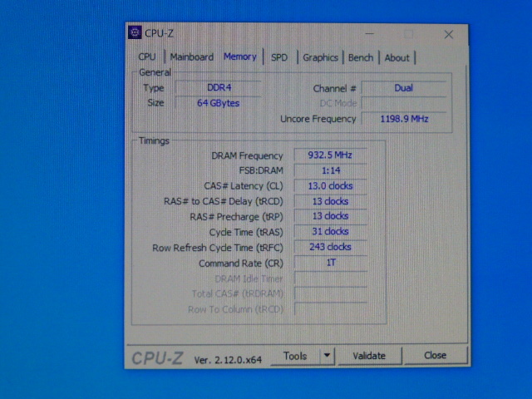Screen dimensions: 532x399
Task: Click the Uncore Frequency 1198.9 MHz value
Action: 404,119
